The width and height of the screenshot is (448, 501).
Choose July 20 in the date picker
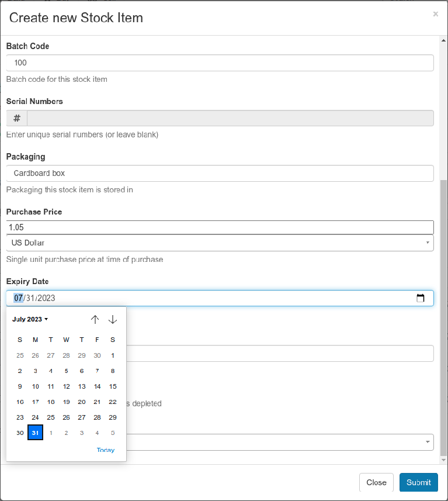point(82,402)
